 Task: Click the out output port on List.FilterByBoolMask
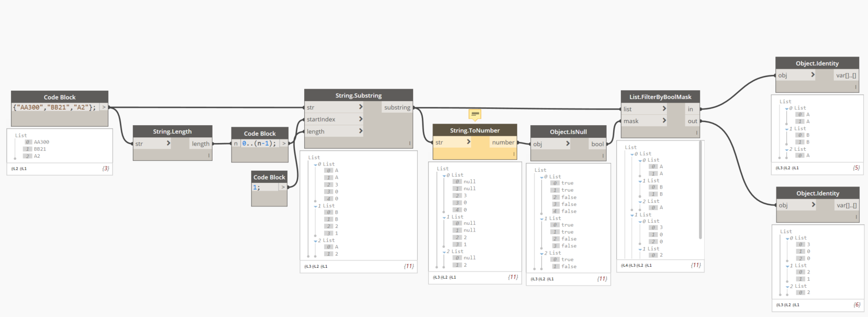(x=692, y=121)
